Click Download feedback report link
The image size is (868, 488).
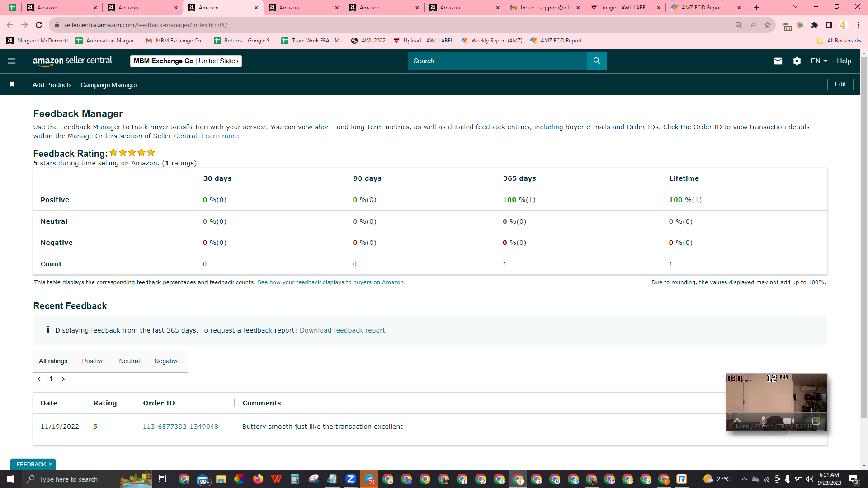click(342, 330)
